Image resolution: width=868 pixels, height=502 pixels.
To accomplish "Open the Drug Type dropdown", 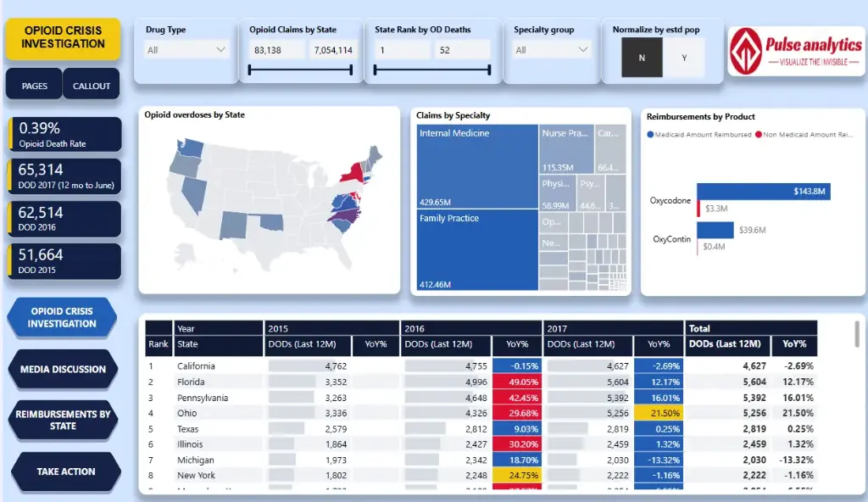I will 186,50.
